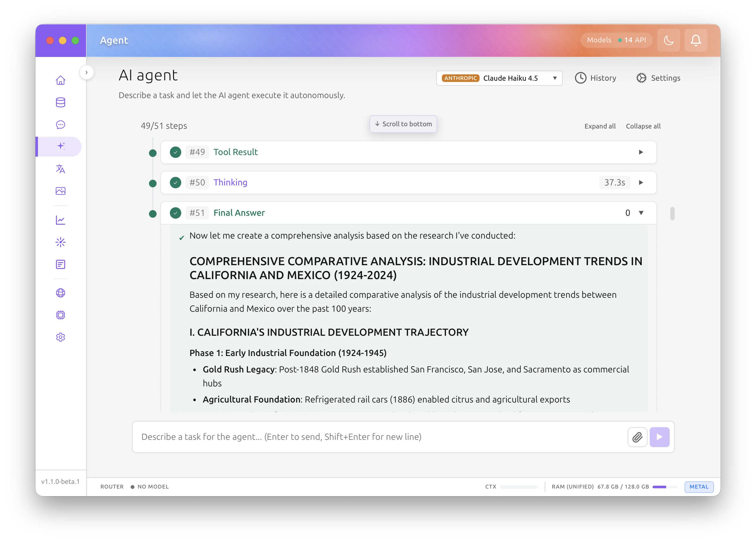The height and width of the screenshot is (543, 756).
Task: Open the image gallery sidebar icon
Action: [x=60, y=191]
